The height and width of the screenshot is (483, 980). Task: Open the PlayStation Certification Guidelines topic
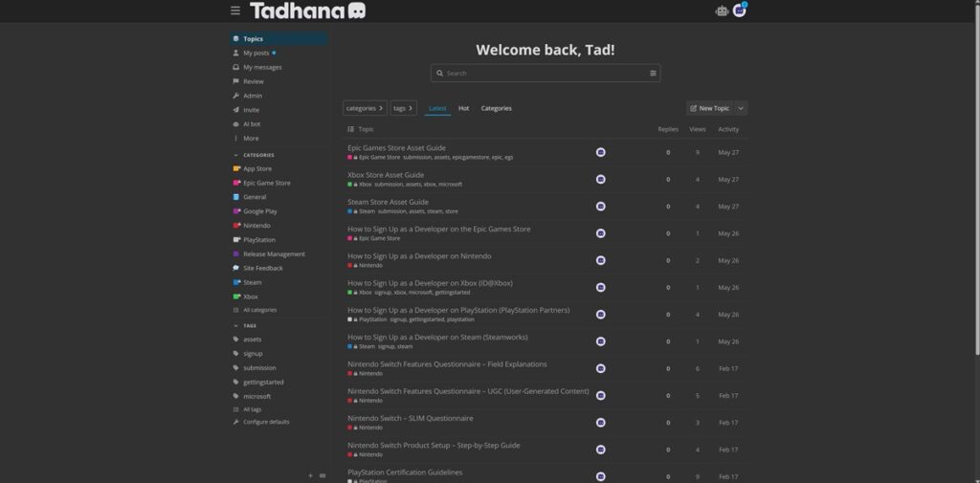coord(405,472)
